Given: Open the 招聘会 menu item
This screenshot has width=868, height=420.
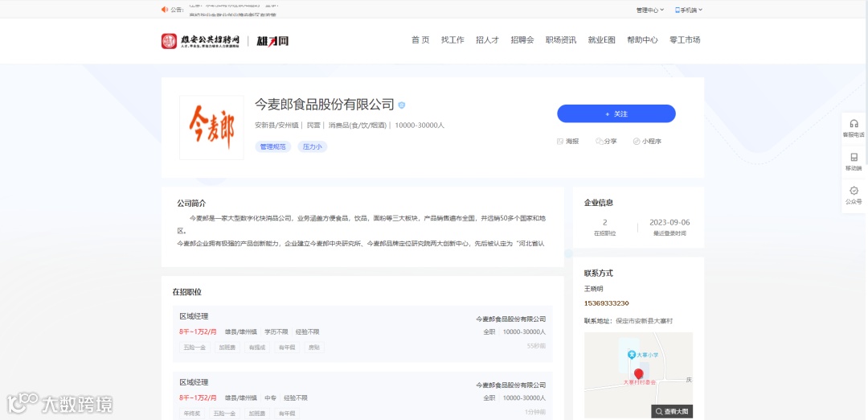Looking at the screenshot, I should pyautogui.click(x=522, y=40).
